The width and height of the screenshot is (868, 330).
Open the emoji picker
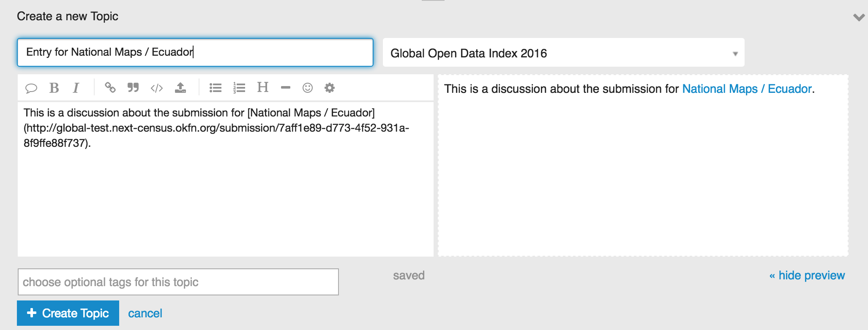click(308, 88)
